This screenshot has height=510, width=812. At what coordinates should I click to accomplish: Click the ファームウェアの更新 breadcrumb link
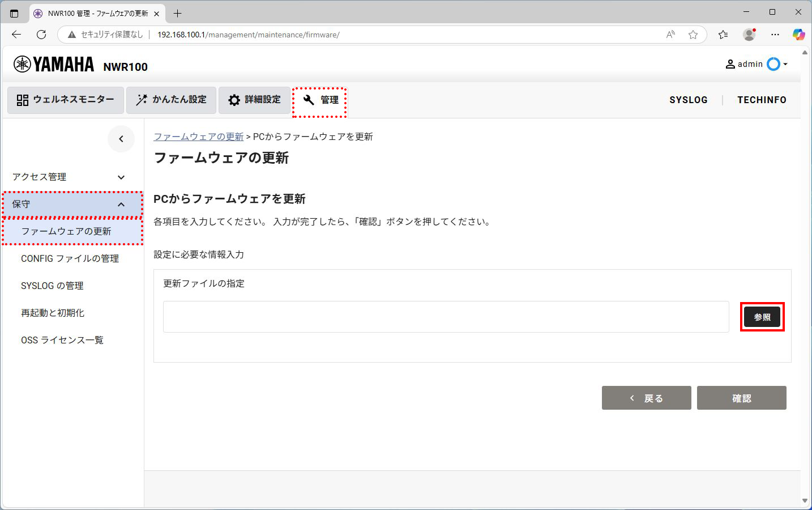(199, 137)
